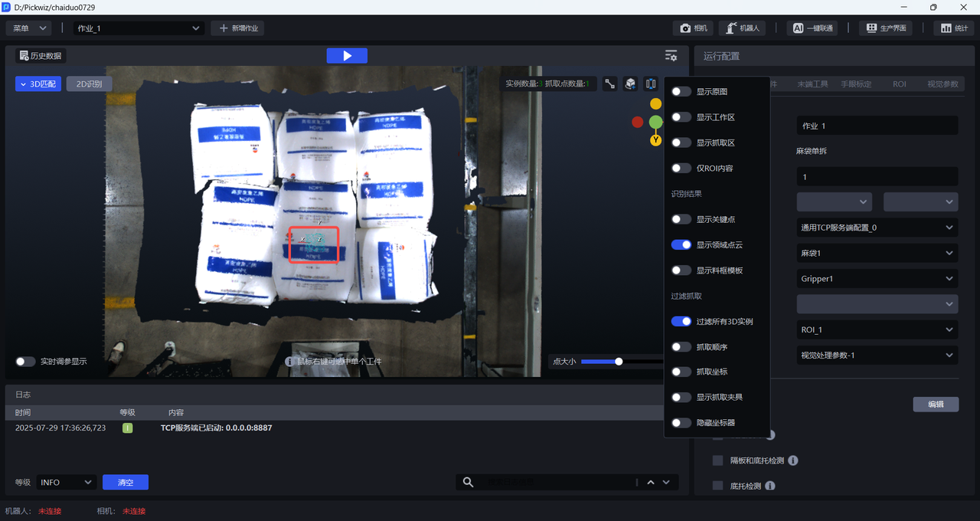Check the 隔板和底托检测 checkbox
This screenshot has width=980, height=521.
[717, 460]
